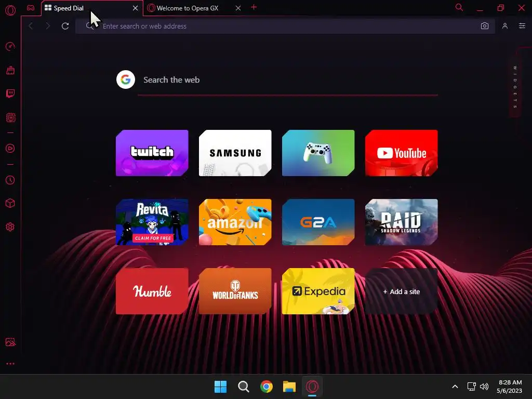Open Windows taskbar search
Image resolution: width=532 pixels, height=399 pixels.
243,387
